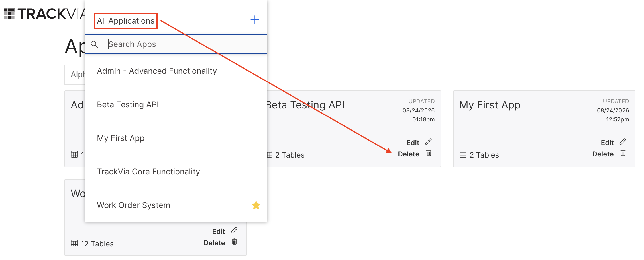
Task: Click pencil icon on Beta Testing API card
Action: click(x=429, y=141)
